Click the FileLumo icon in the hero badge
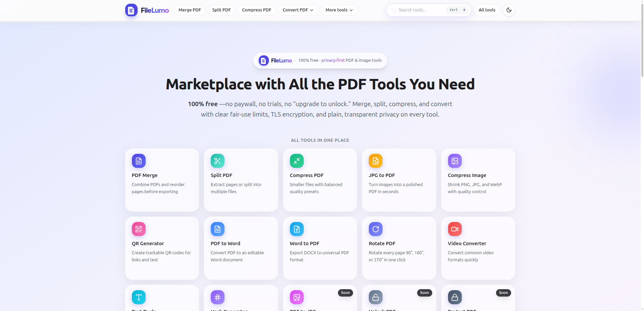 tap(263, 60)
